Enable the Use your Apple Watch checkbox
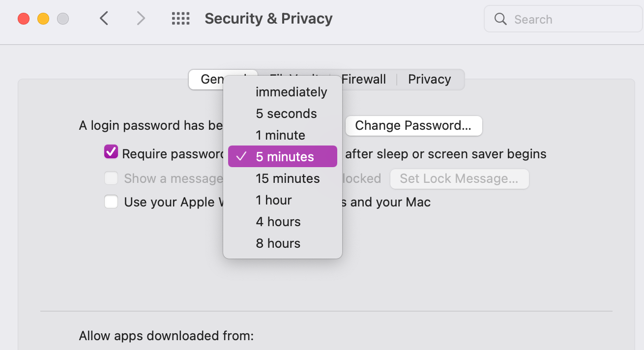Image resolution: width=644 pixels, height=350 pixels. 111,202
